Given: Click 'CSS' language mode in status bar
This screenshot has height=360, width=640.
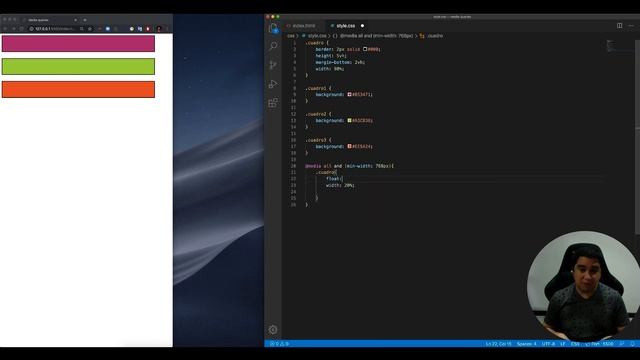Looking at the screenshot, I should (575, 344).
